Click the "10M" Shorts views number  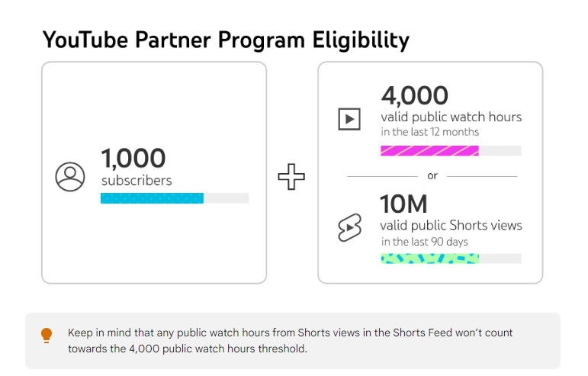coord(403,204)
